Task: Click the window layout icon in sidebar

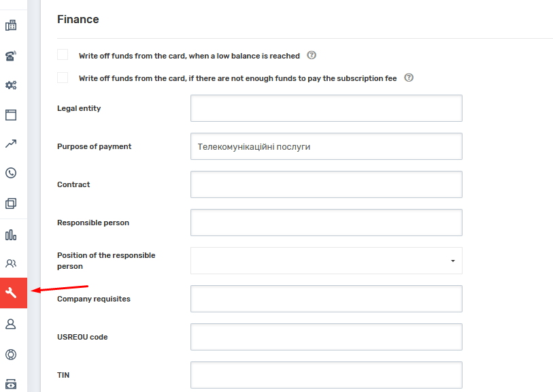Action: coord(11,115)
